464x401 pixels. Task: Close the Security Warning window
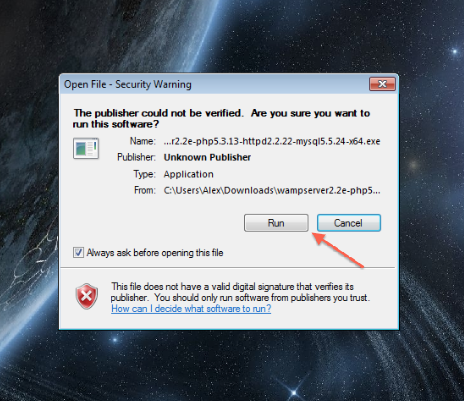pos(382,84)
